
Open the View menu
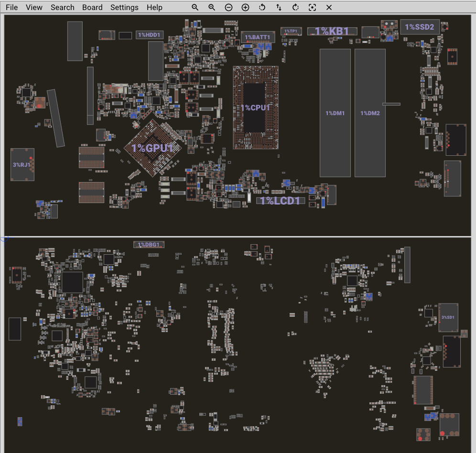(x=34, y=8)
